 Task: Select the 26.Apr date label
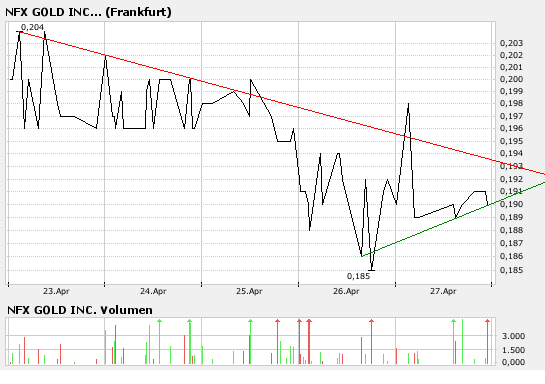[346, 291]
